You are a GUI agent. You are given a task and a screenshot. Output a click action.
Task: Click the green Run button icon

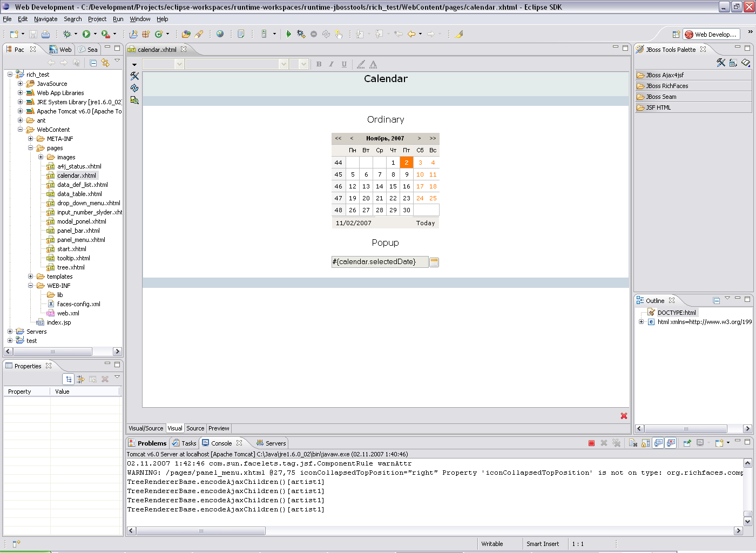(x=86, y=34)
